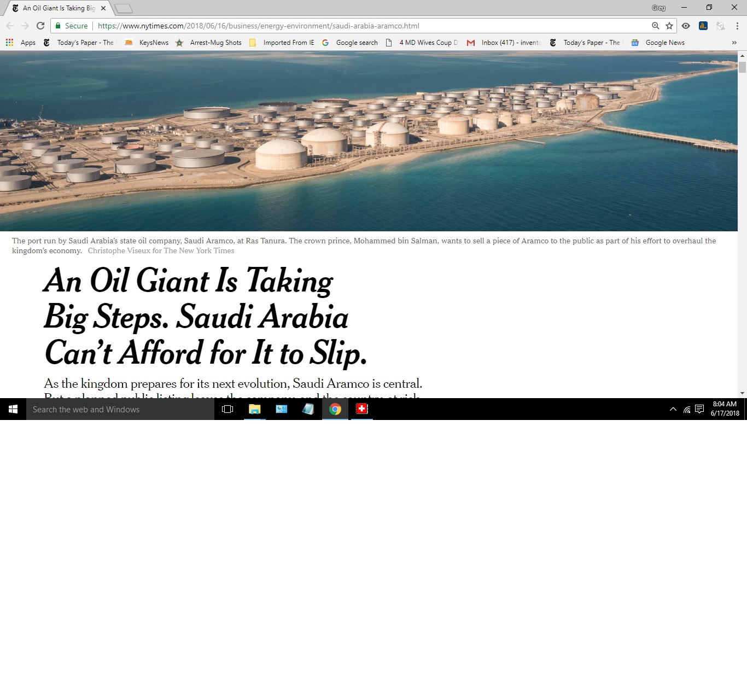This screenshot has height=700, width=747.
Task: Switch to Chrome on the taskbar
Action: pos(335,409)
